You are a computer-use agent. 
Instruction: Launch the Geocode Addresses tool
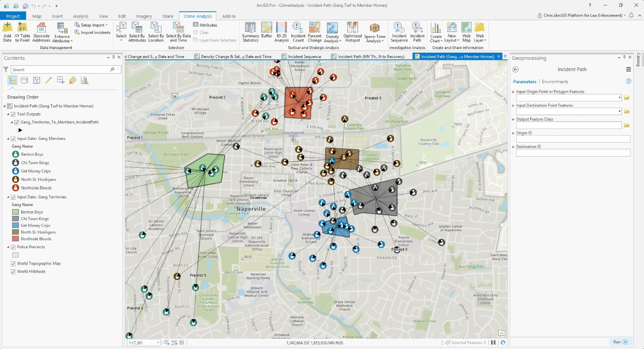click(41, 32)
